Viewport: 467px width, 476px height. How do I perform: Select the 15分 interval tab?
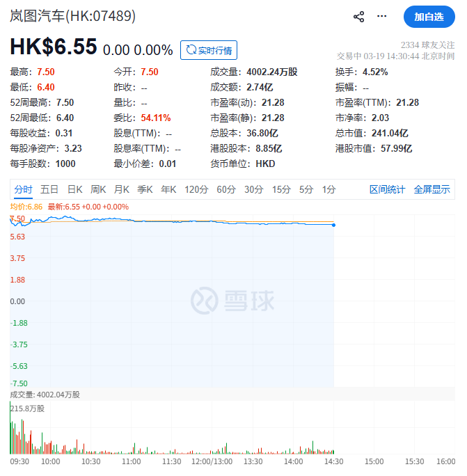(281, 189)
